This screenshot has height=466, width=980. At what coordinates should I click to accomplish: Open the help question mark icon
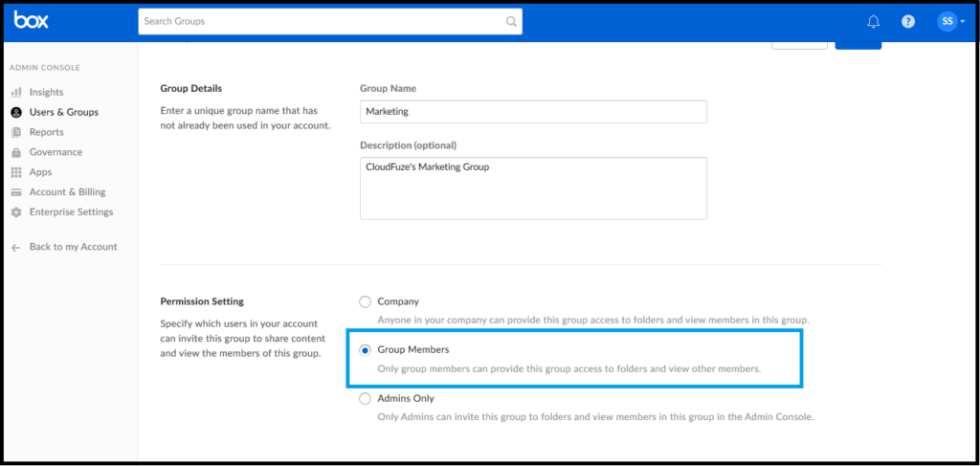click(x=908, y=21)
